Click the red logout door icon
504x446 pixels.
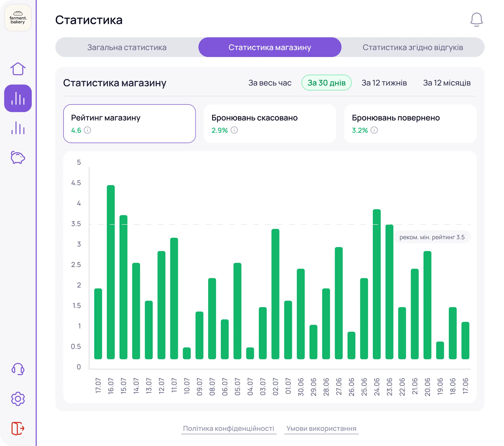tap(18, 428)
